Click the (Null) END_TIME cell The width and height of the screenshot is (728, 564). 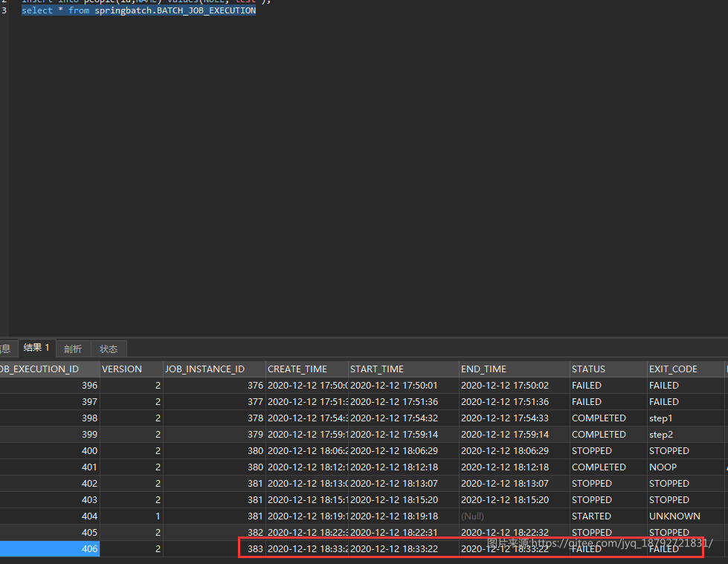515,516
